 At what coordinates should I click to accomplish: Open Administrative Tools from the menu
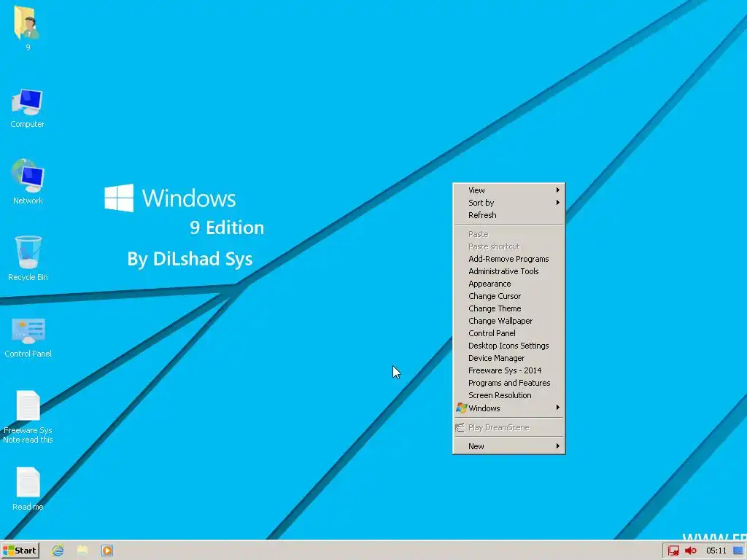(508, 271)
